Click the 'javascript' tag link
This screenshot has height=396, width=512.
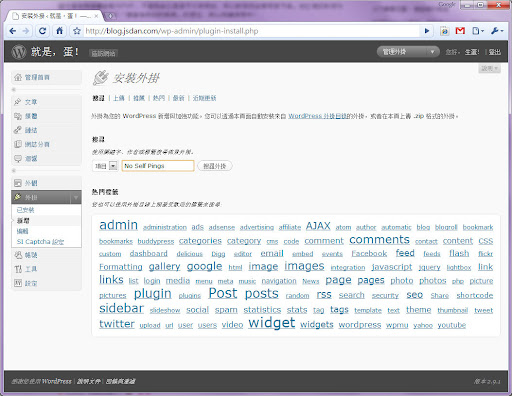click(392, 267)
